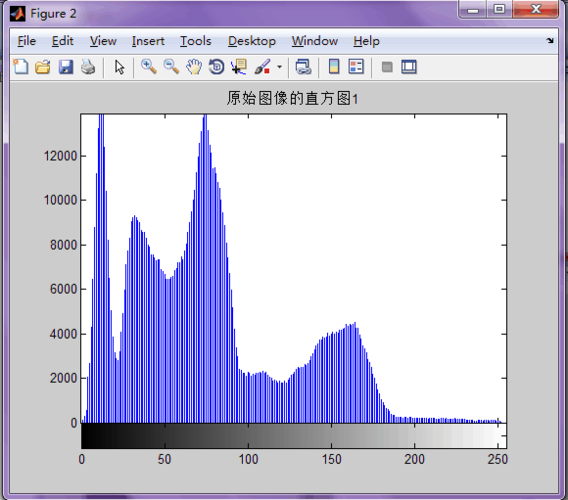568x500 pixels.
Task: Toggle the Brush data tool
Action: 263,67
